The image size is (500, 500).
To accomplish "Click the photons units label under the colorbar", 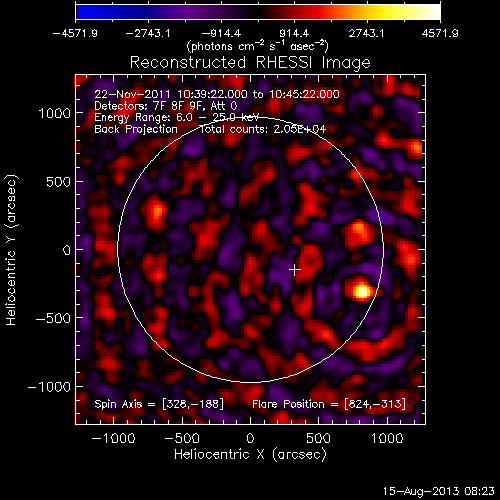I will pyautogui.click(x=258, y=46).
